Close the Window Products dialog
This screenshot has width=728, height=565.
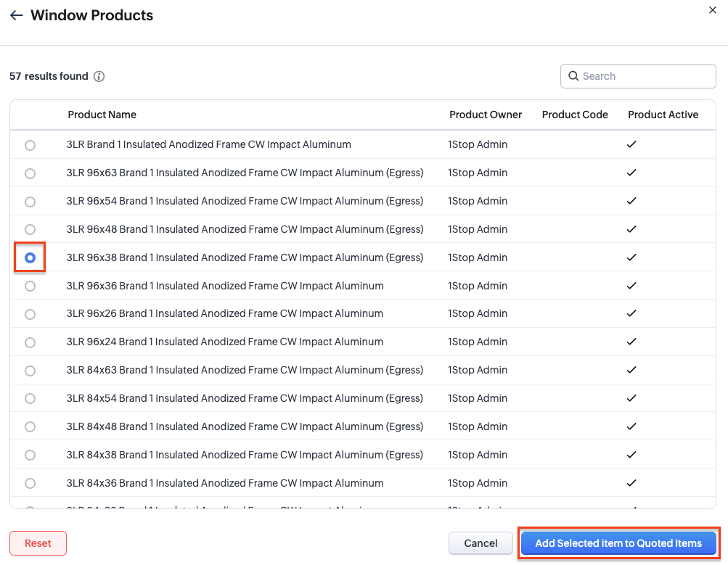pyautogui.click(x=711, y=9)
